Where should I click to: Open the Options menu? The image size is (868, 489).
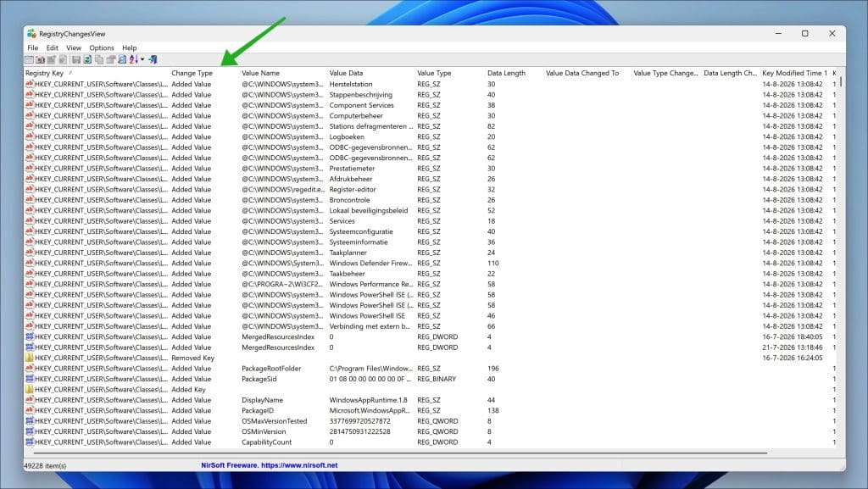tap(102, 48)
